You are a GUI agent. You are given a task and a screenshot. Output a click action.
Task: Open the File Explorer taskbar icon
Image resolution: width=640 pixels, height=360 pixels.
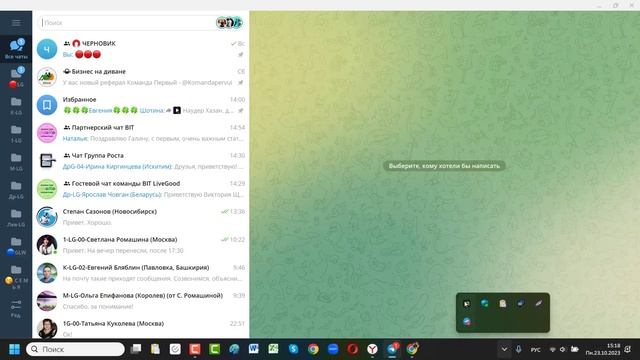[156, 349]
